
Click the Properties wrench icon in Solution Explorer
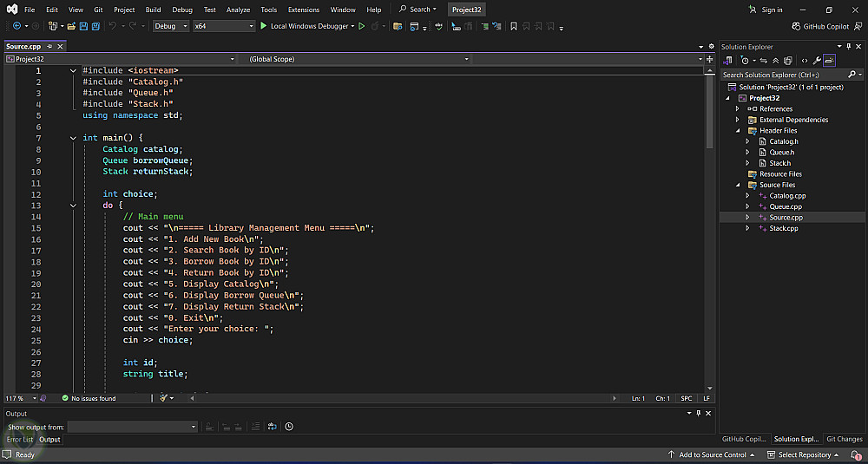click(817, 61)
